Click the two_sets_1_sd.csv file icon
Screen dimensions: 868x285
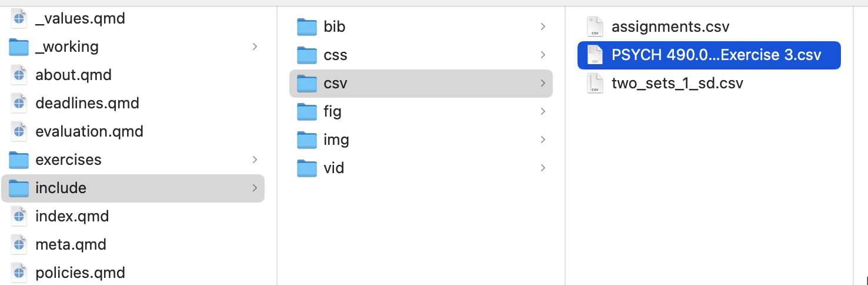tap(595, 84)
